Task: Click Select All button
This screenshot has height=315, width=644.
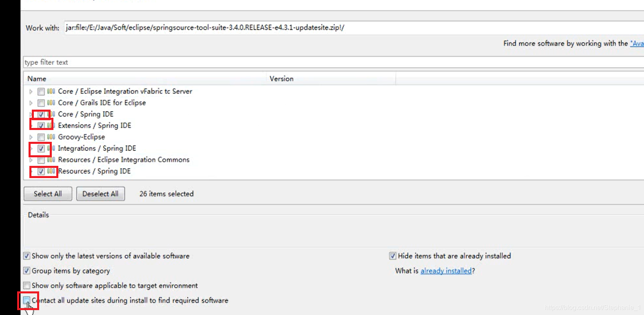Action: point(48,194)
